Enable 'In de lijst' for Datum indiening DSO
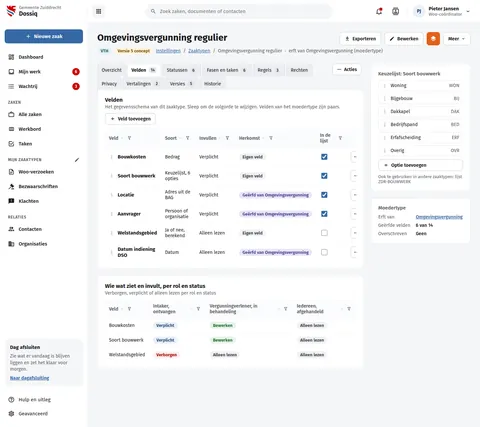 click(324, 252)
